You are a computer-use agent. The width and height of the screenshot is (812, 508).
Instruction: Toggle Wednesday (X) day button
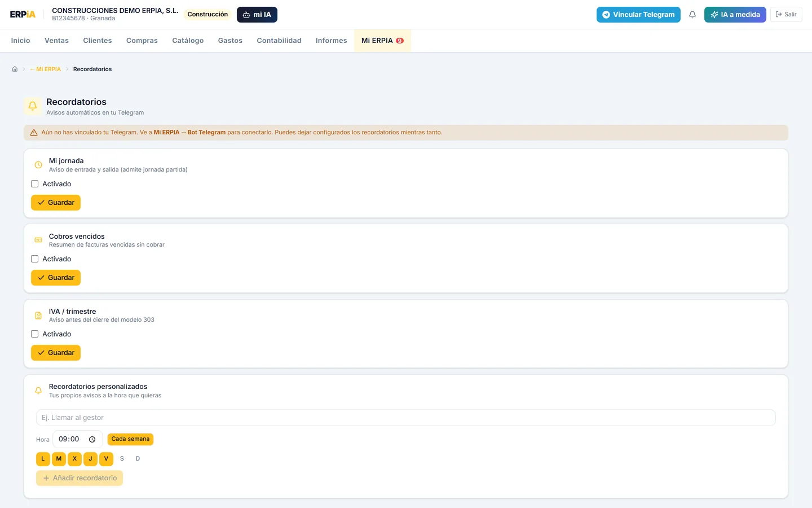coord(74,459)
